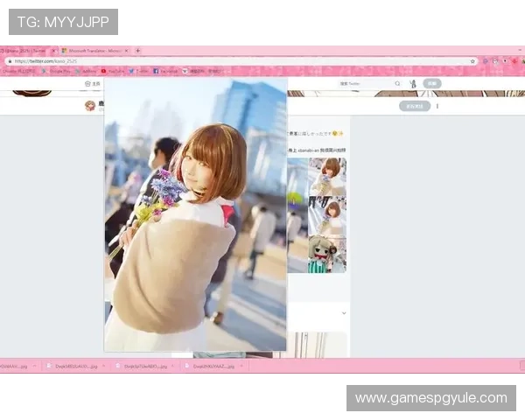Open the Facebook bookmark in the bookmarks bar

166,71
